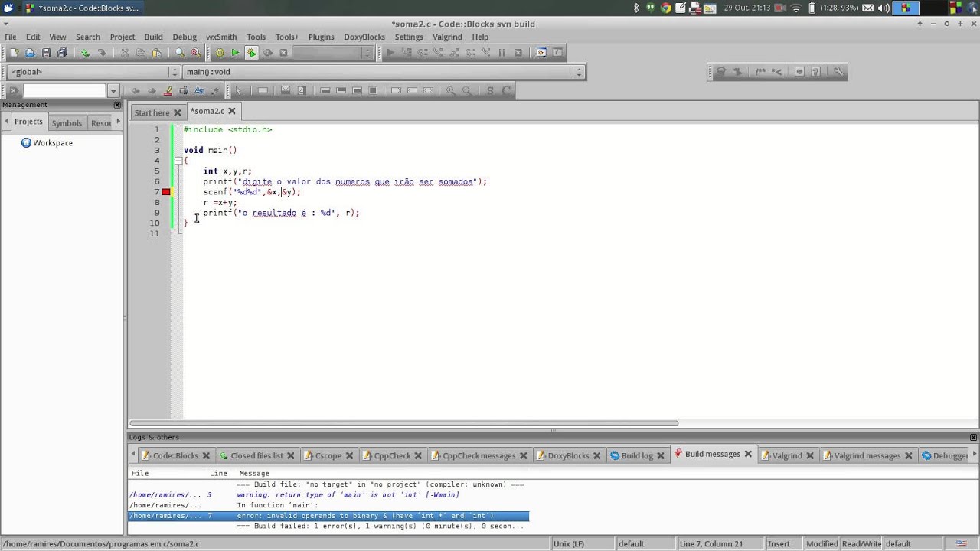
Task: Toggle the S source toolbar button
Action: (x=490, y=90)
